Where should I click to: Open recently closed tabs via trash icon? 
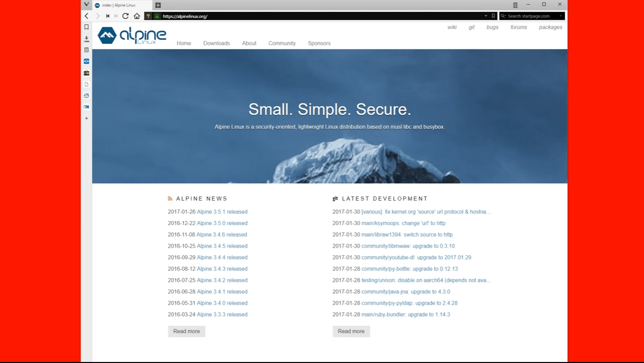coord(515,5)
